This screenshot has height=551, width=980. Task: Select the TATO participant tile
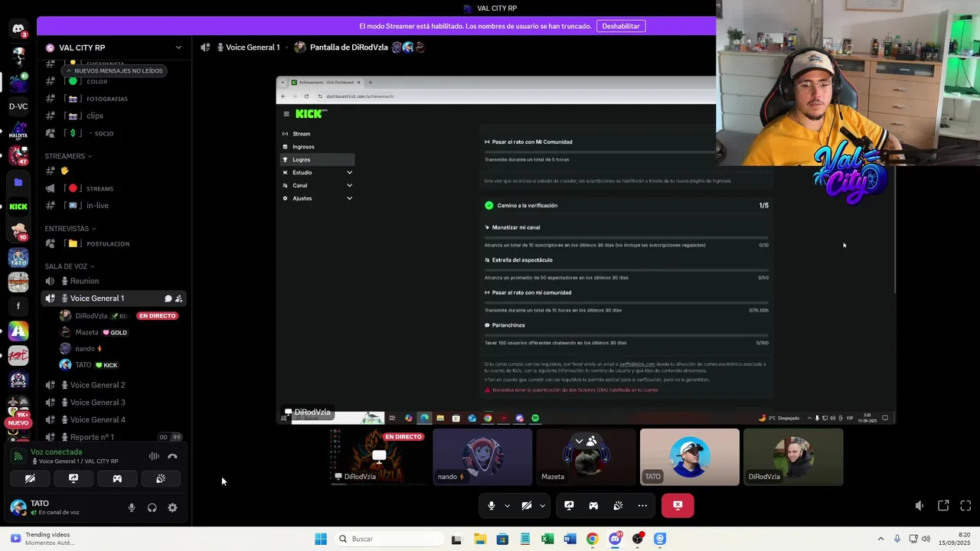pos(689,457)
